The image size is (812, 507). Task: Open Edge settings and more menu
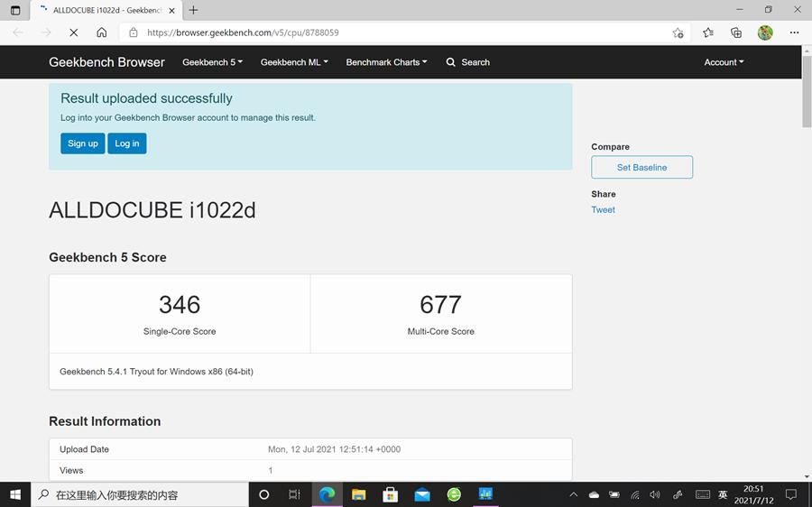click(x=794, y=32)
